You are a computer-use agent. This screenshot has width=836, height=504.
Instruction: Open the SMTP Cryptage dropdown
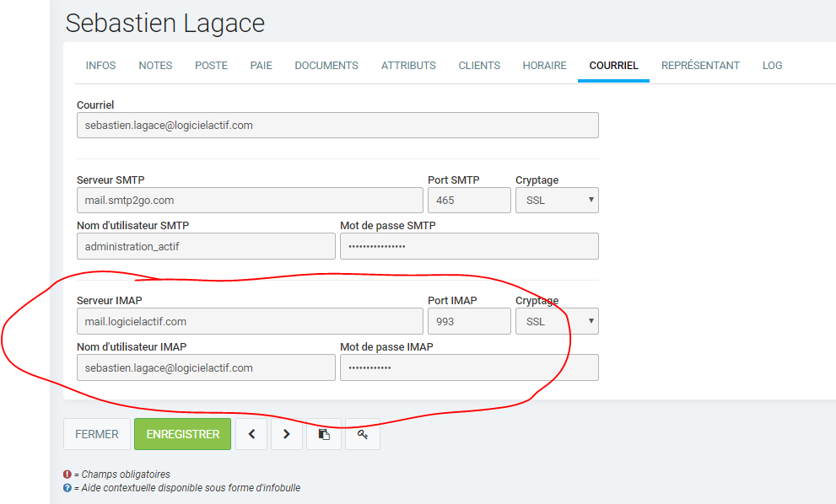tap(557, 201)
